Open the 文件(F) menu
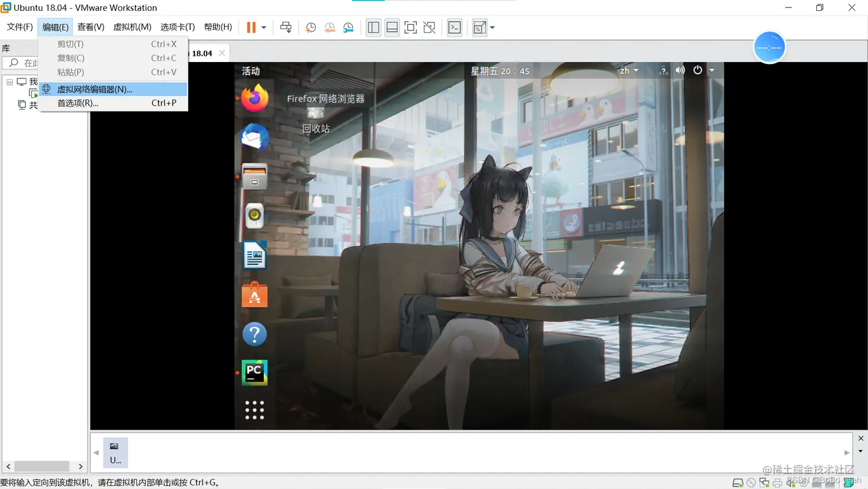This screenshot has height=489, width=868. point(20,27)
